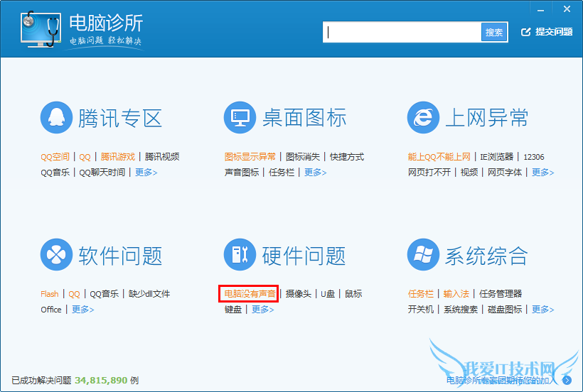583x392 pixels.
Task: Expand 更多> under 软件问题
Action: point(83,309)
